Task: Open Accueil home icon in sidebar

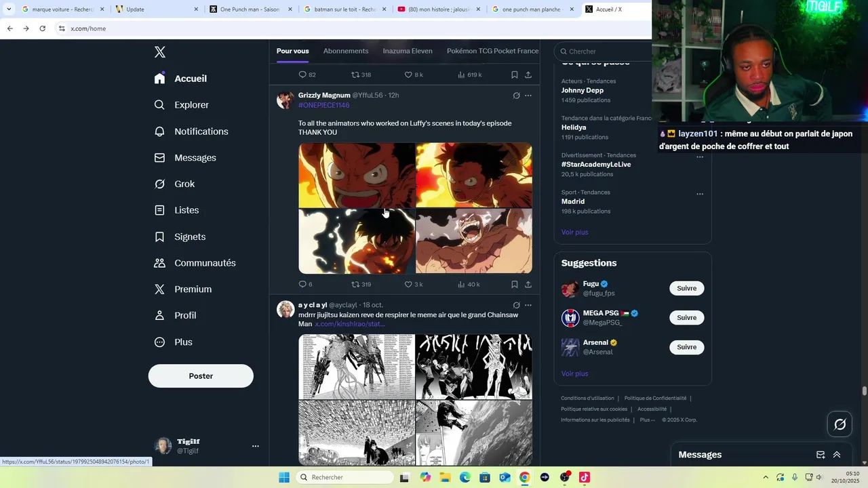Action: click(159, 79)
